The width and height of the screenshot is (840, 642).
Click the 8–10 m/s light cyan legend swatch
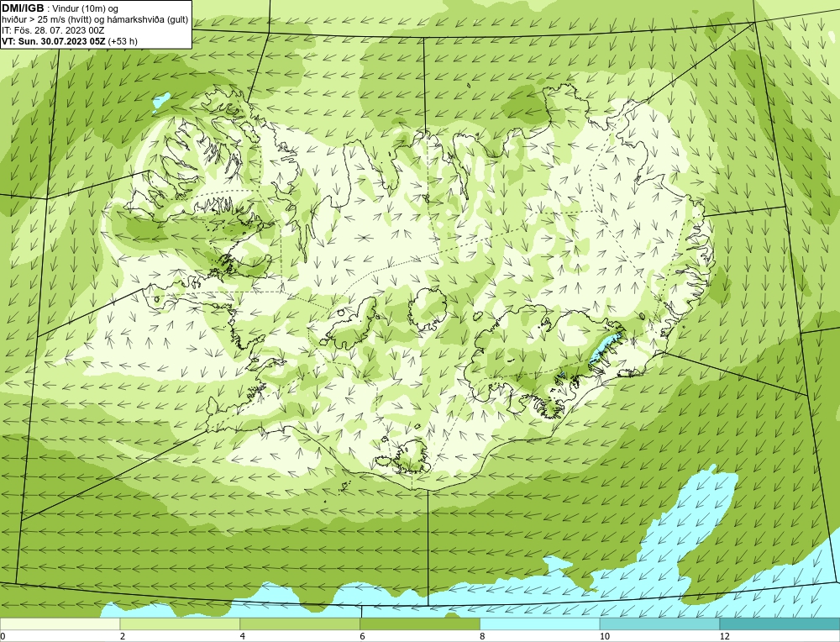(x=540, y=624)
